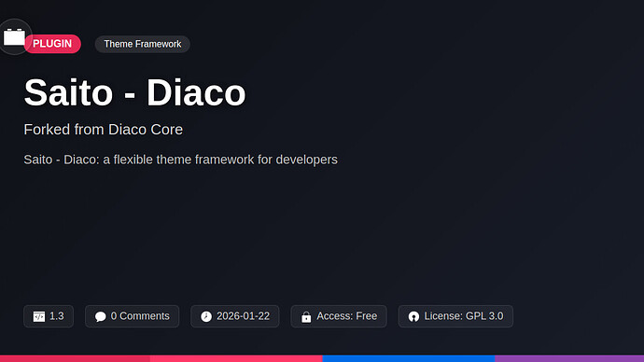Click the license icon beside GPL 3.0
644x362 pixels.
pos(413,316)
